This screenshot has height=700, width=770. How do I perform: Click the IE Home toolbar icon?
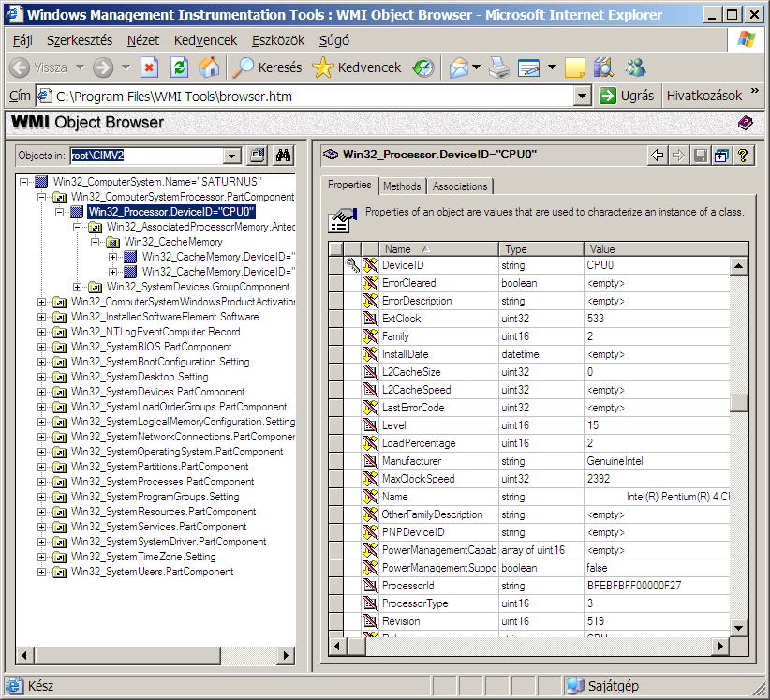click(x=209, y=67)
